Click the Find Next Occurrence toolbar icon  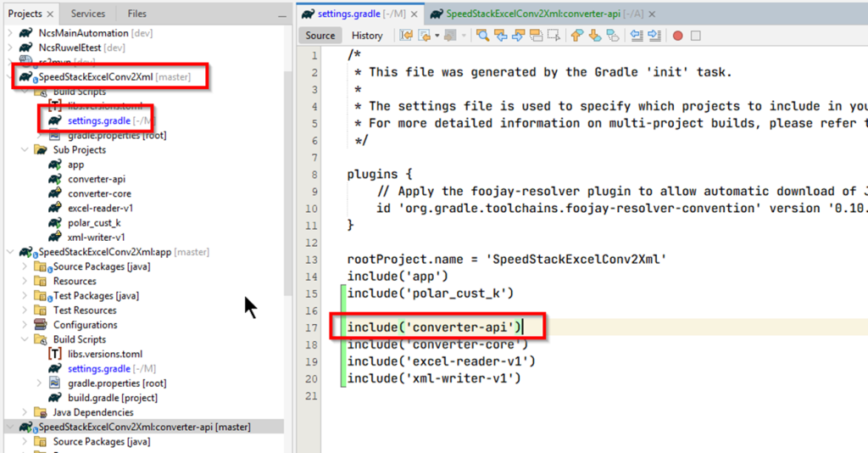point(518,36)
